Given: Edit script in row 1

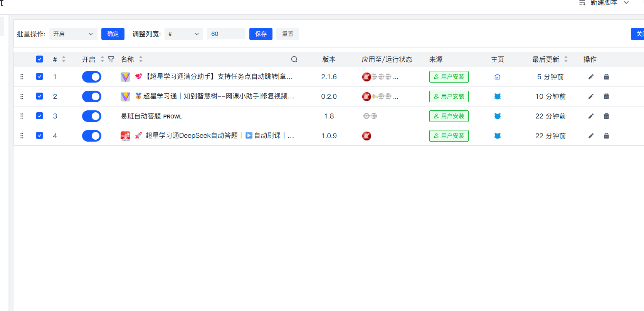Looking at the screenshot, I should click(x=591, y=77).
